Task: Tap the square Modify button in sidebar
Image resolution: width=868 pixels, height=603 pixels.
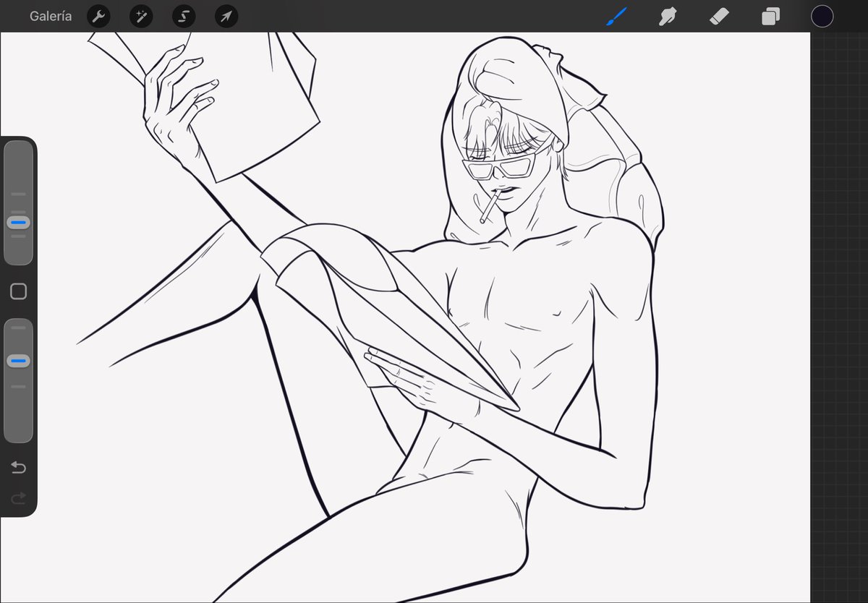Action: pos(19,291)
